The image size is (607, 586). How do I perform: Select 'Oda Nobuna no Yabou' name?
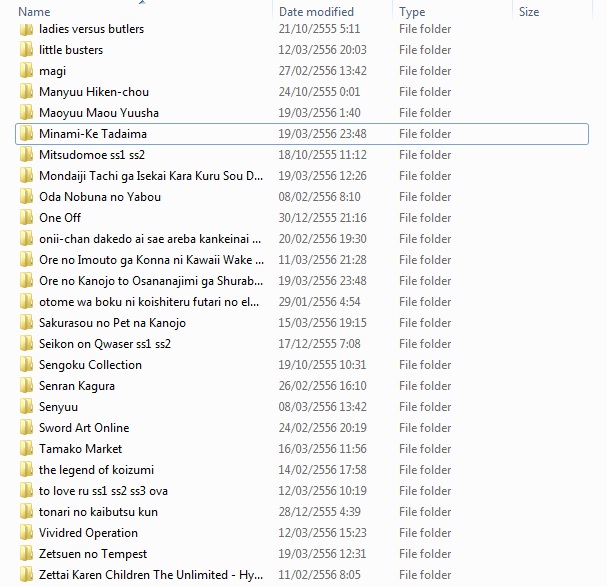pos(99,197)
